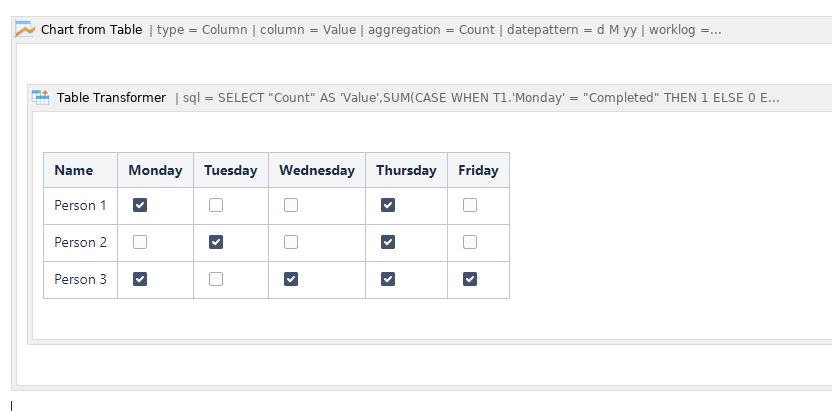The height and width of the screenshot is (411, 832).
Task: Uncheck Person 1's Monday checkbox
Action: (140, 205)
